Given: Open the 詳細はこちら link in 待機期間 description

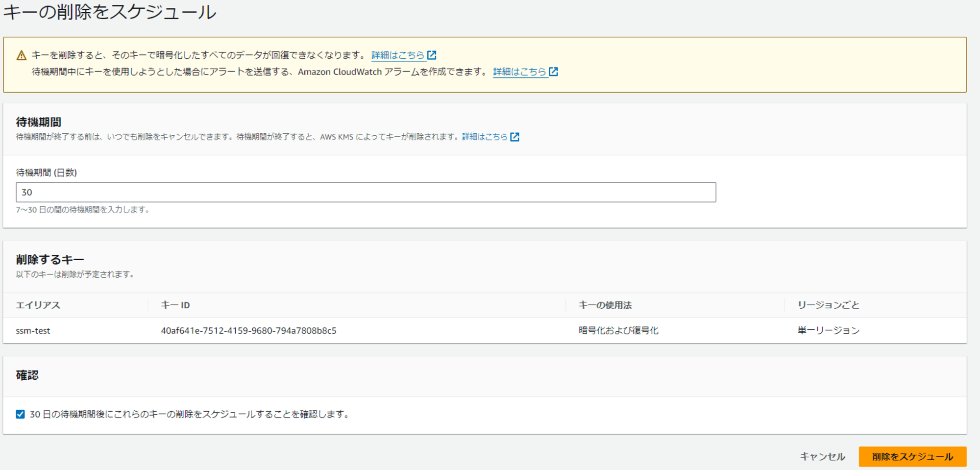Looking at the screenshot, I should (x=485, y=137).
